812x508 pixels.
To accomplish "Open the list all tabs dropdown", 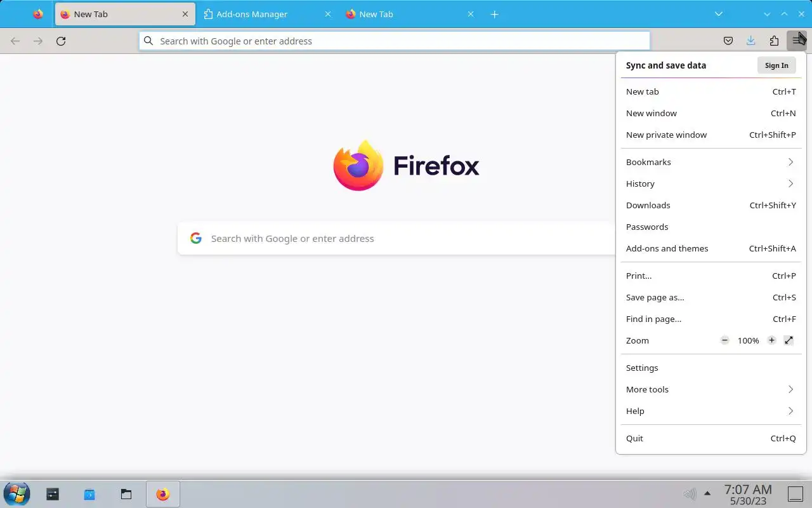I will tap(718, 14).
